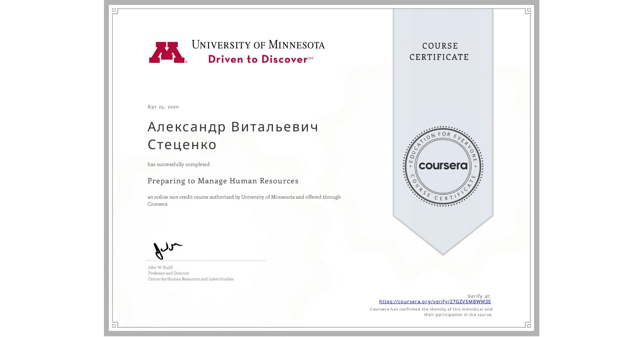
Task: Click the coursera wordmark inside the seal
Action: pyautogui.click(x=443, y=166)
